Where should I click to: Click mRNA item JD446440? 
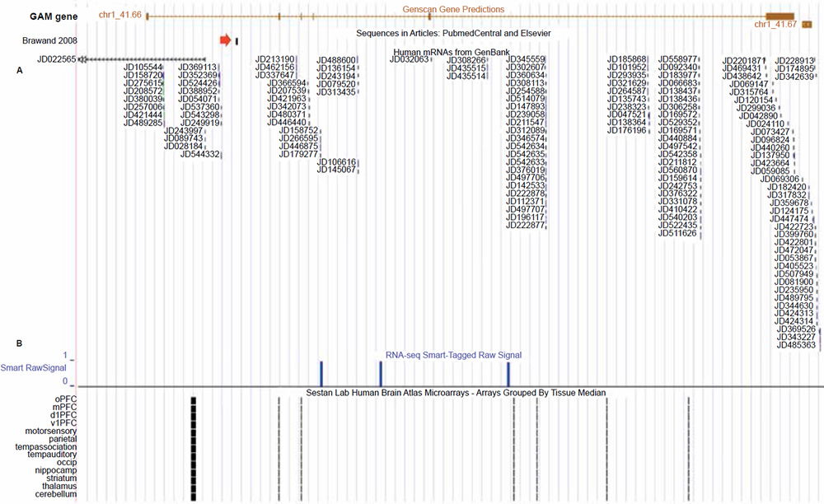click(x=287, y=123)
